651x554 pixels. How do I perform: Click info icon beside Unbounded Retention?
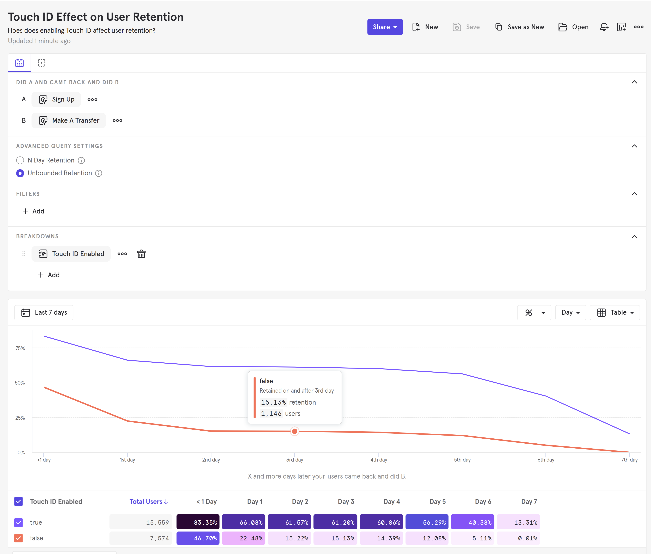point(98,173)
